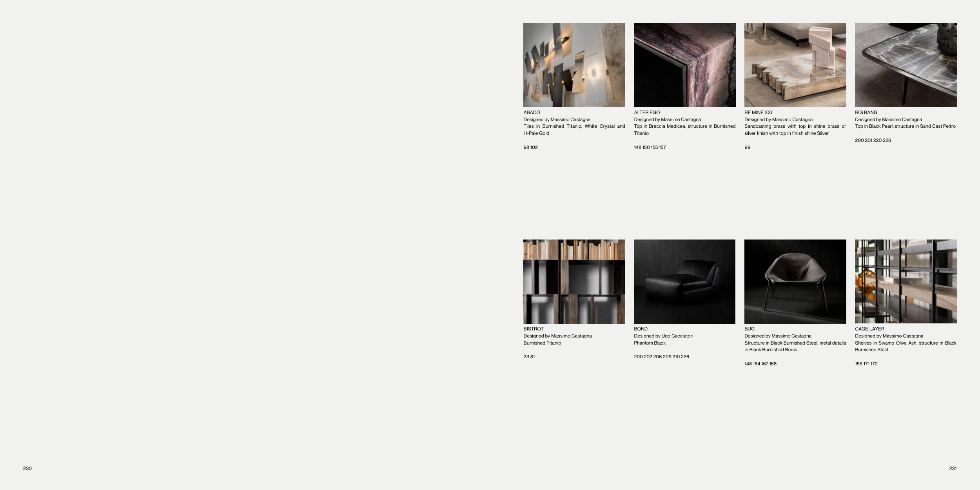
Task: Select the BE MINE XXL heading
Action: click(x=759, y=113)
